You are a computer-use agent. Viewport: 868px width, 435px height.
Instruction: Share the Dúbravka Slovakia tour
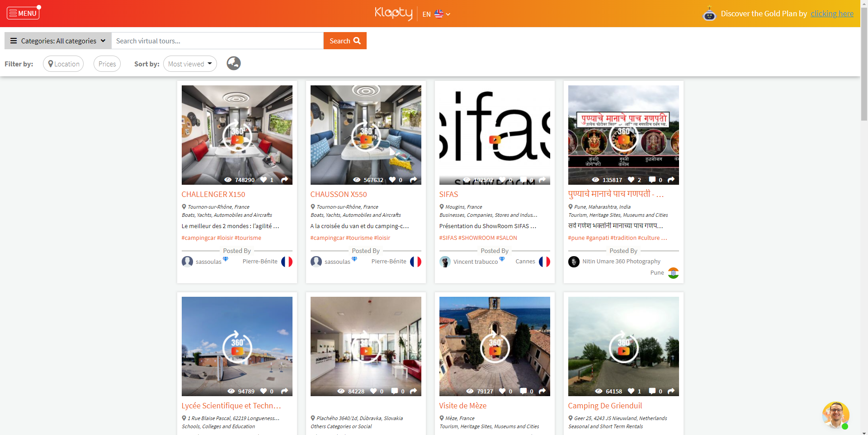413,391
